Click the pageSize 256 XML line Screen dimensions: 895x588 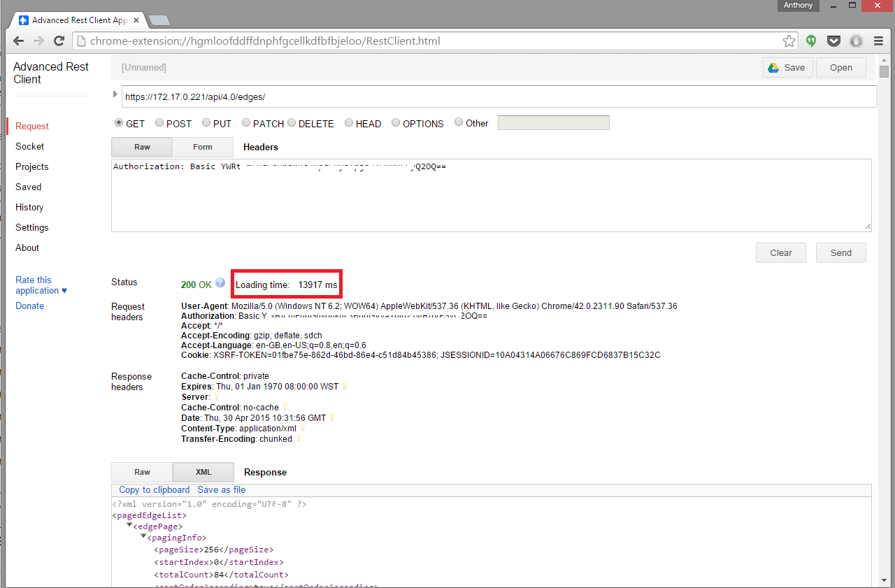point(214,550)
